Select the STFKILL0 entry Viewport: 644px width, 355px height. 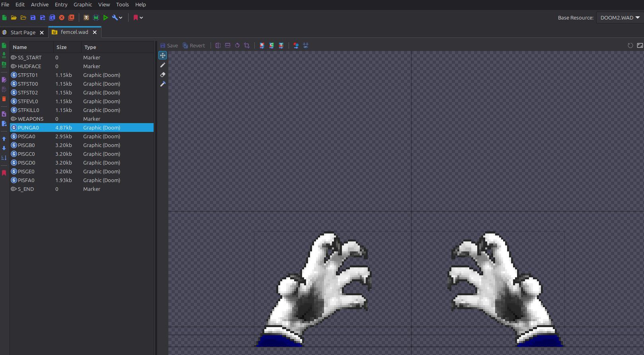point(82,110)
